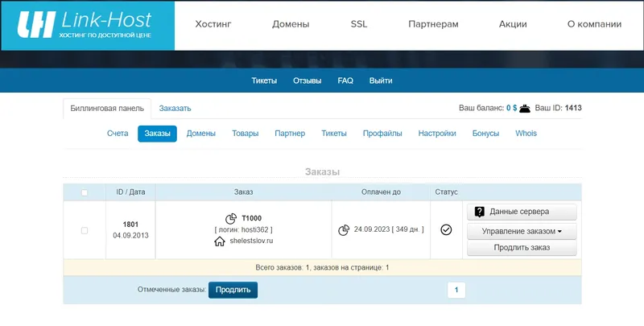Click the active status checkmark icon

click(x=446, y=229)
